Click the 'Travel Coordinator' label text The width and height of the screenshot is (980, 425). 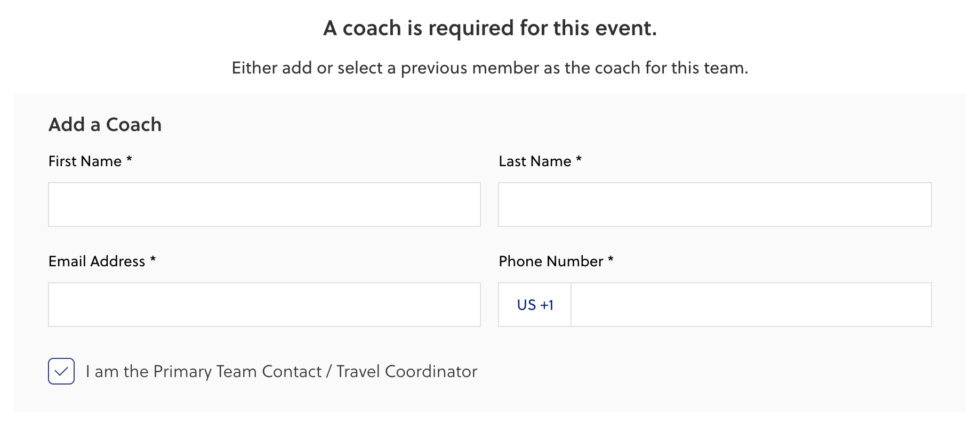pyautogui.click(x=406, y=371)
